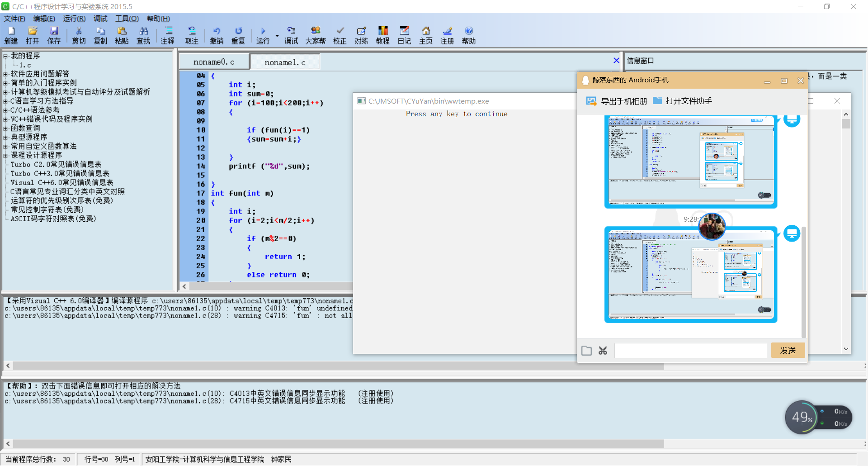The image size is (868, 466).
Task: Click the scissors screenshot icon in chat
Action: click(x=603, y=351)
